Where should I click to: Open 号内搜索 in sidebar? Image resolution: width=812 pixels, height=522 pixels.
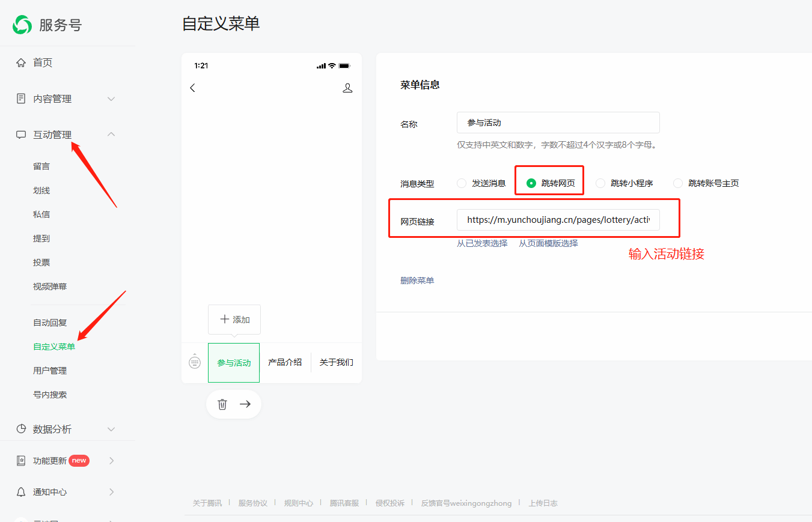50,395
